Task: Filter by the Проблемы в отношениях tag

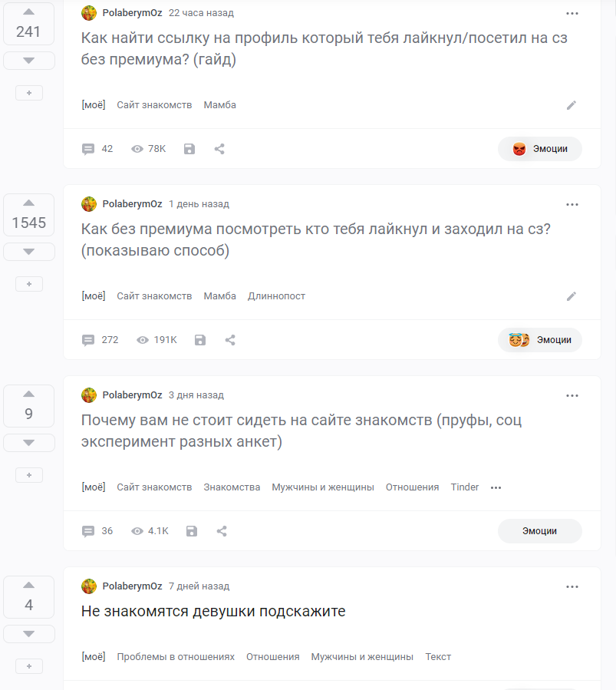Action: (x=176, y=657)
